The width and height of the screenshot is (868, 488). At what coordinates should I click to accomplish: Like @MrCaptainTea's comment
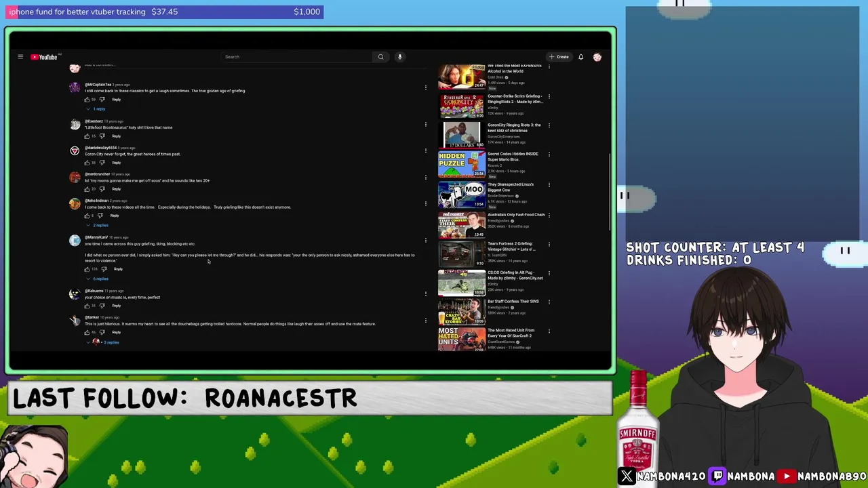click(87, 100)
